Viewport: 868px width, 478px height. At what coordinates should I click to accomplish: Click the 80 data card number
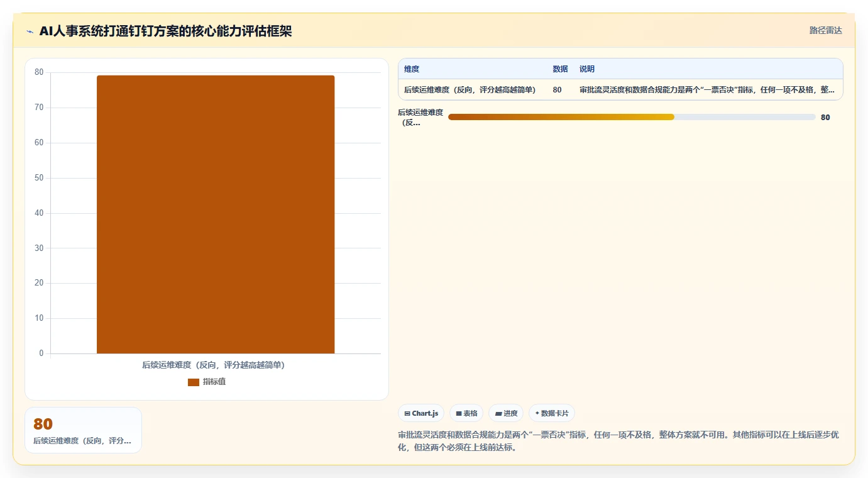tap(43, 424)
